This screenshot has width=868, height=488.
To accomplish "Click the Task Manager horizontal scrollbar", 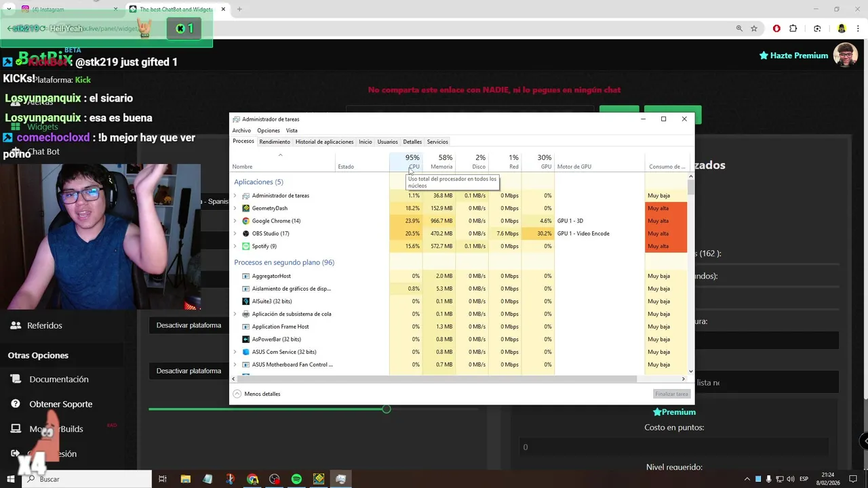I will click(x=437, y=379).
